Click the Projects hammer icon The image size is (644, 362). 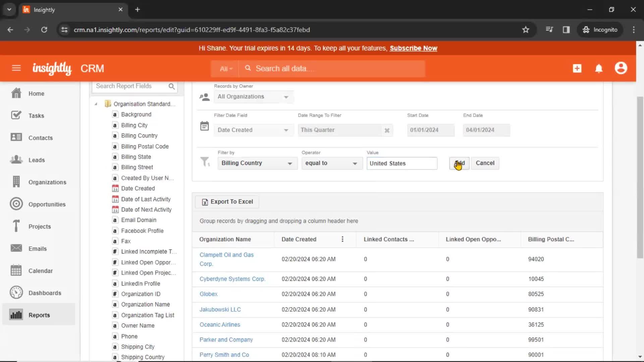(x=16, y=226)
